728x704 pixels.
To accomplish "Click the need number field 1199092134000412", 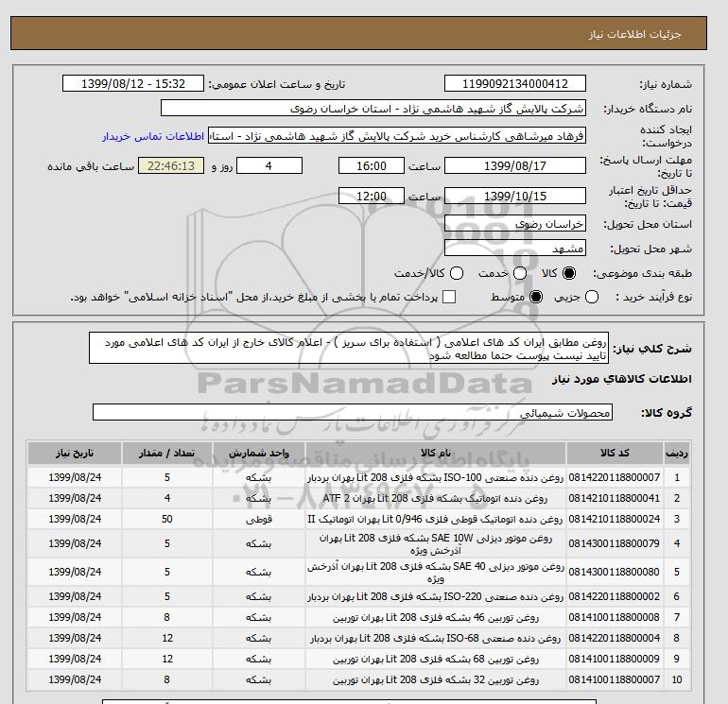I will pyautogui.click(x=515, y=83).
